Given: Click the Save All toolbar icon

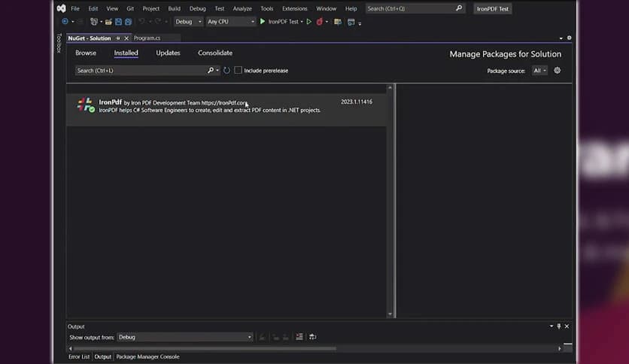Looking at the screenshot, I should tap(127, 22).
